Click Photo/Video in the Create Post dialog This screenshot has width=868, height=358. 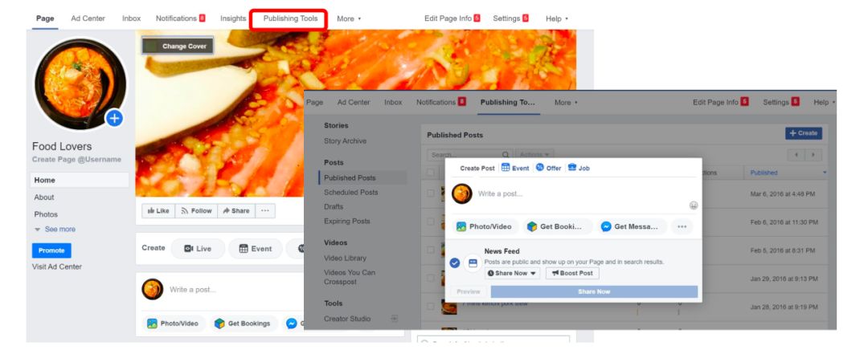(485, 226)
